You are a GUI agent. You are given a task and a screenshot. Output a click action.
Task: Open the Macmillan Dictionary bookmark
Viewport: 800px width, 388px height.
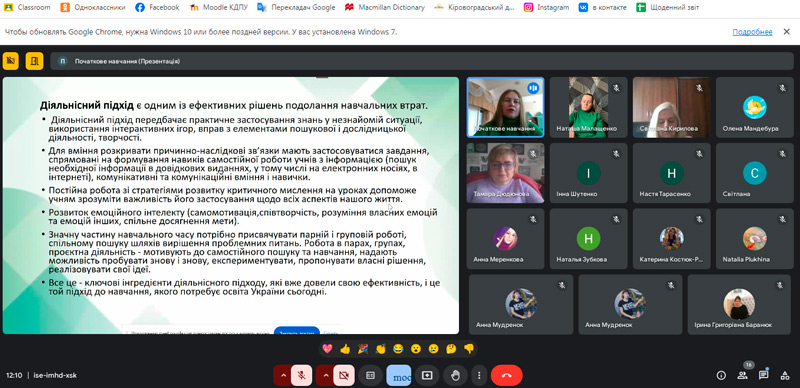click(x=385, y=7)
